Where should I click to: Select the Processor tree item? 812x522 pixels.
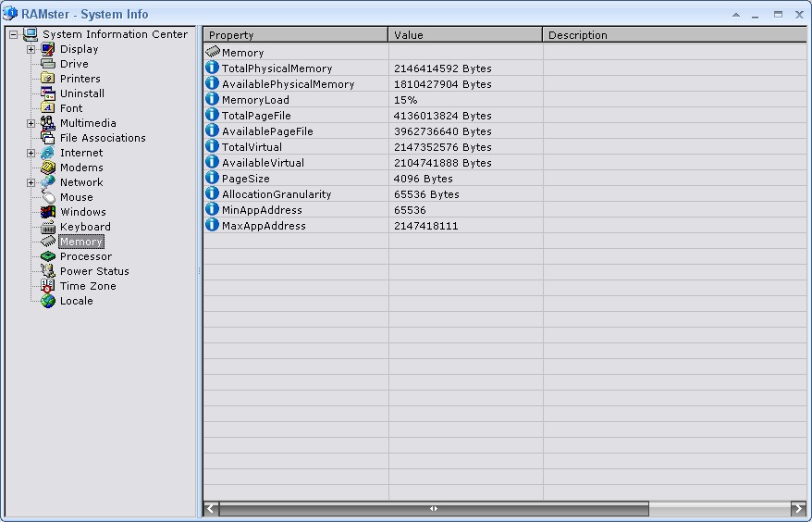pyautogui.click(x=85, y=256)
